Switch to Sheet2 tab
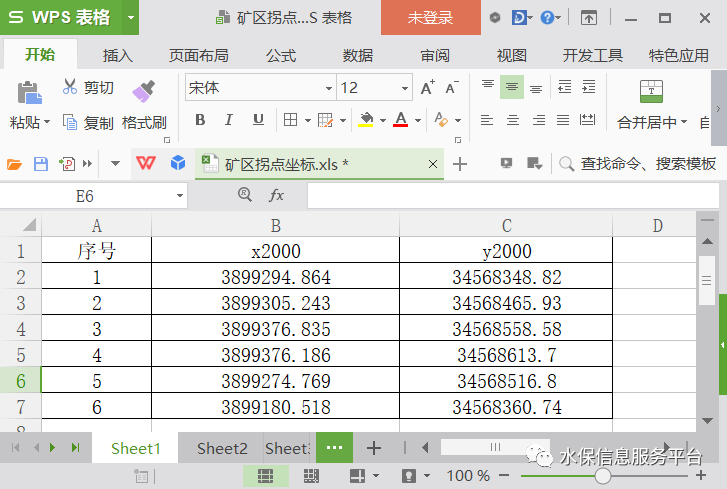 click(x=222, y=448)
